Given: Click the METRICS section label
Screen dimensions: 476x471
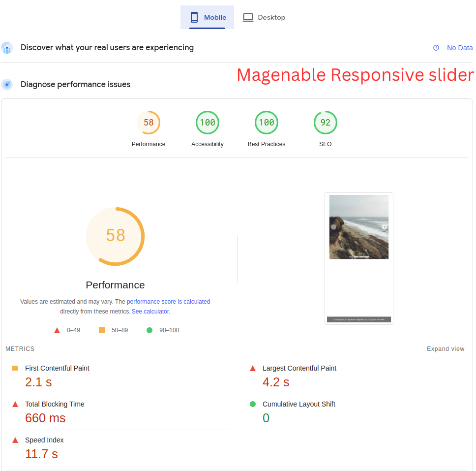Looking at the screenshot, I should point(20,348).
